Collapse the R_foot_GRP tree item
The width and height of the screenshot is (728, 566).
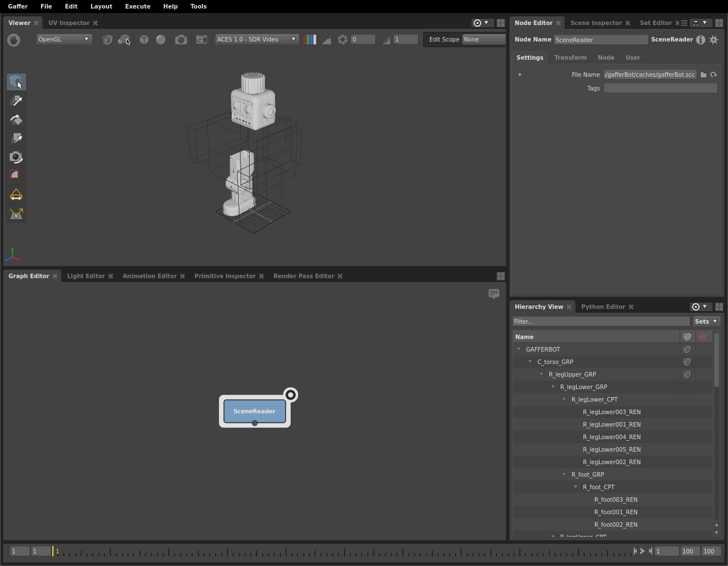click(564, 474)
